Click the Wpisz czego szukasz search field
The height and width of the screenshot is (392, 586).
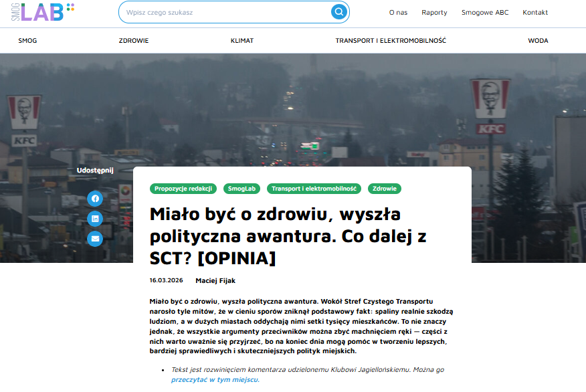pos(221,12)
